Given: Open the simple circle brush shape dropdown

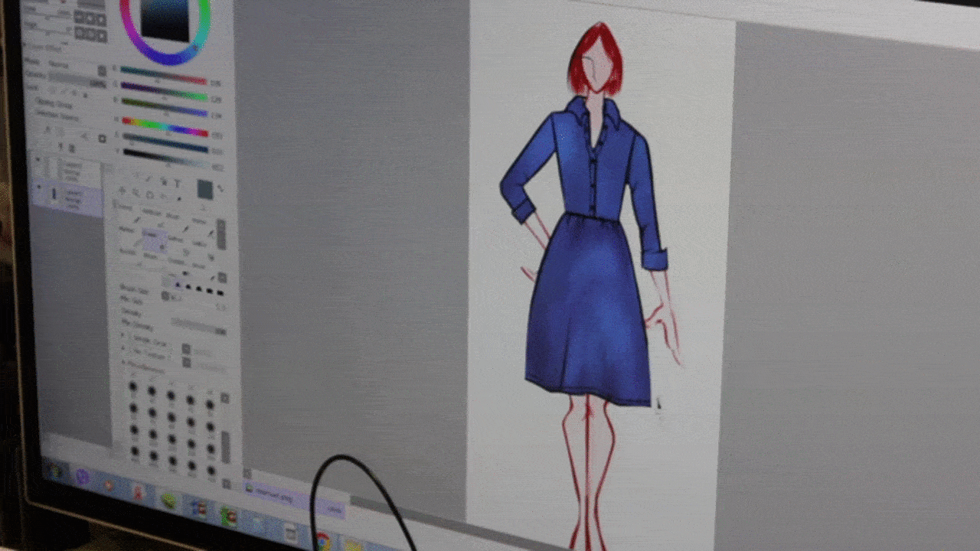Looking at the screenshot, I should [186, 349].
